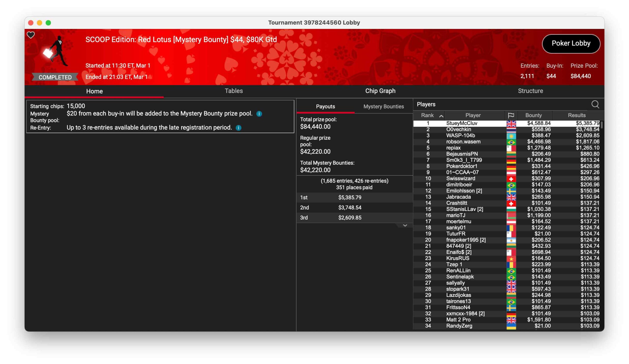Click Mystery Bounty pool info icon
The height and width of the screenshot is (364, 629).
[x=259, y=114]
